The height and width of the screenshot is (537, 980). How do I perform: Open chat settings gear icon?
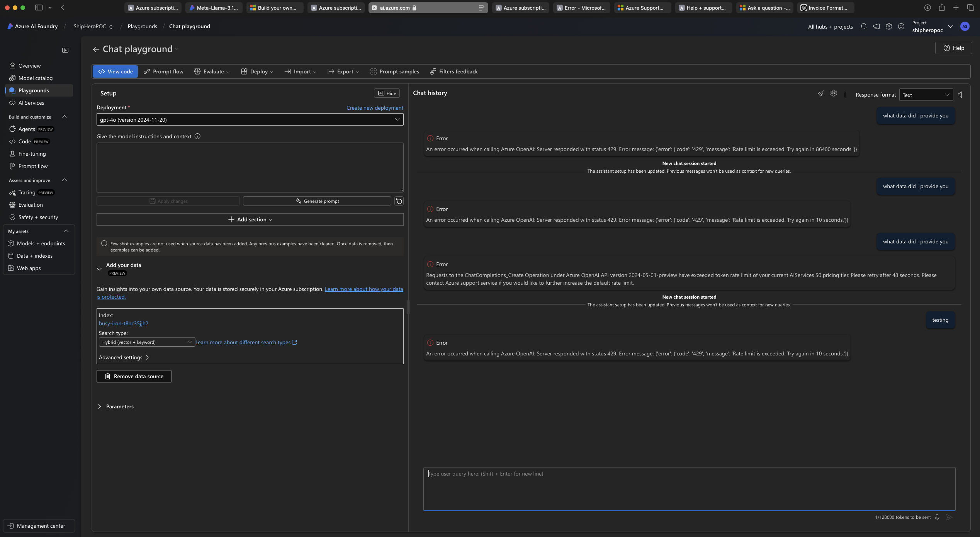(834, 93)
